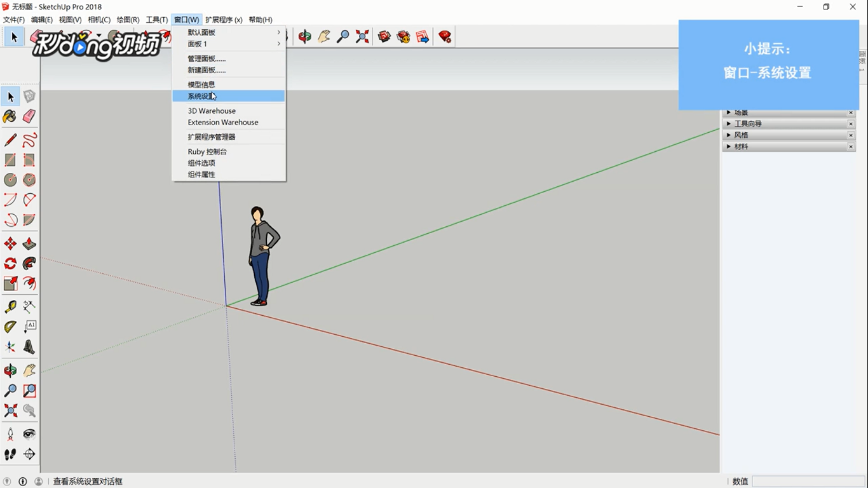Choose the Line pencil tool
The image size is (868, 488).
coord(10,140)
